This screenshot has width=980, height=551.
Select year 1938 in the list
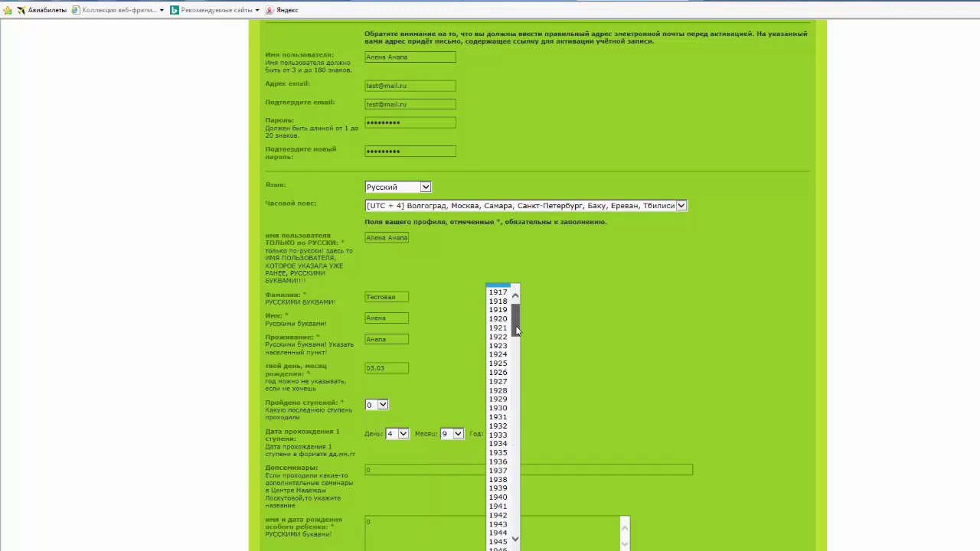pos(498,479)
